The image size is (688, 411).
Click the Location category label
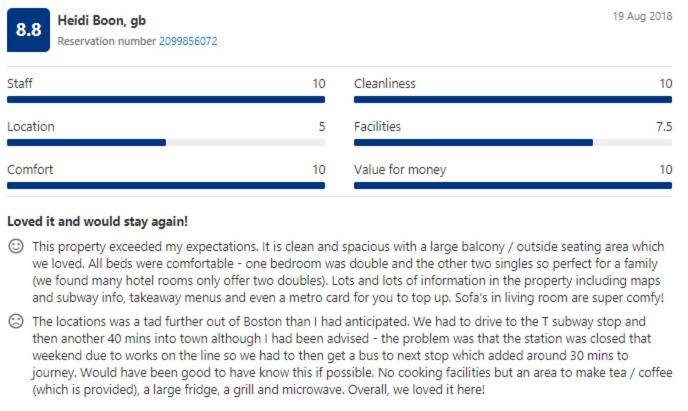pyautogui.click(x=31, y=127)
